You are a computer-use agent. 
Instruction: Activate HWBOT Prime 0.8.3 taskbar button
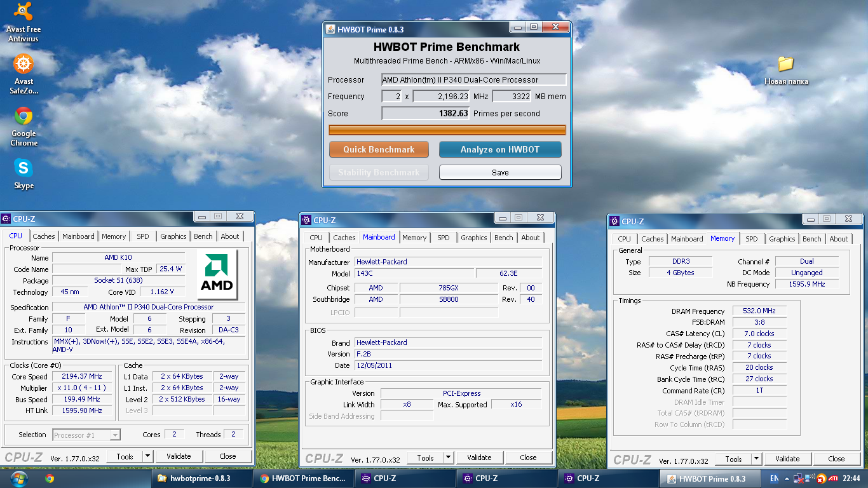point(710,478)
